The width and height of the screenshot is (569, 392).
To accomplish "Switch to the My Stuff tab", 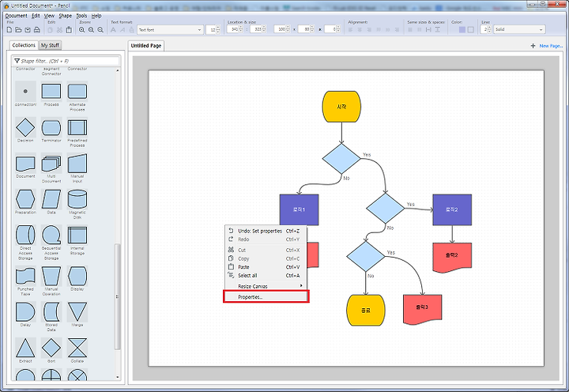I will point(50,45).
